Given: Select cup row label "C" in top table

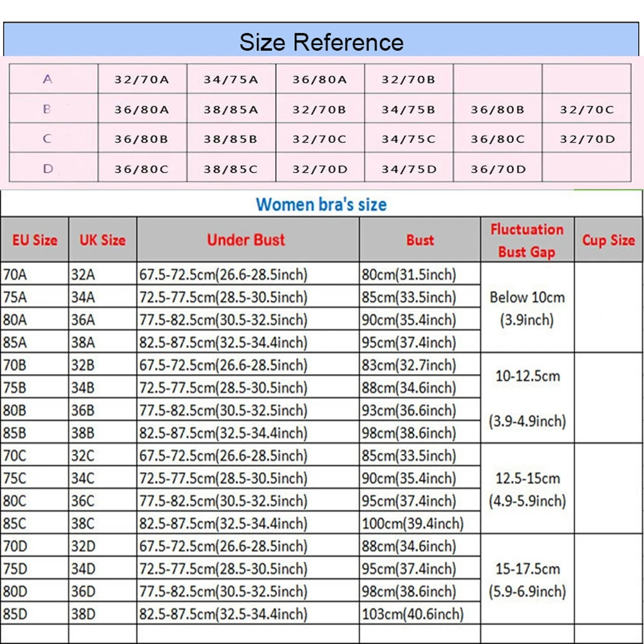Looking at the screenshot, I should point(47,138).
